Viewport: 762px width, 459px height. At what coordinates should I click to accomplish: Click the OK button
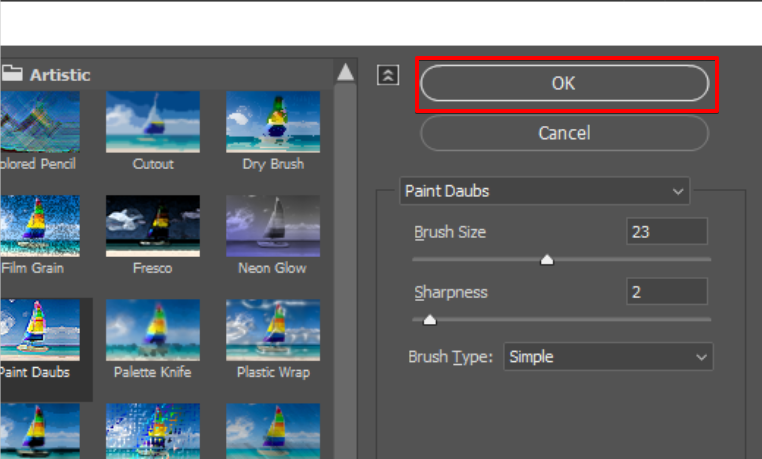point(564,84)
